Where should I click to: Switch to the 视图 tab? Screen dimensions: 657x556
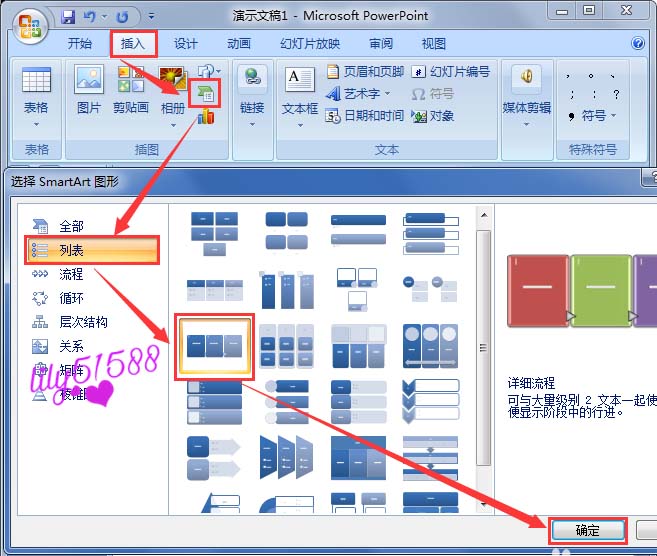click(434, 43)
